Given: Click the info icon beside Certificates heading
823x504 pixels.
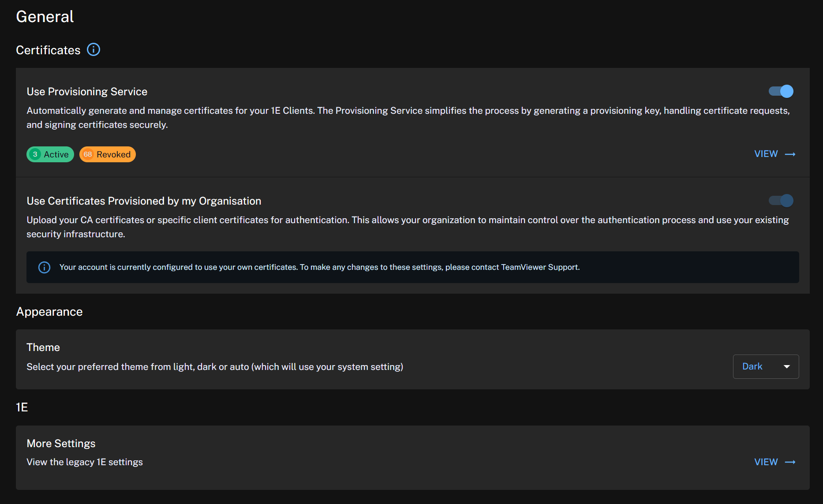Looking at the screenshot, I should (94, 49).
